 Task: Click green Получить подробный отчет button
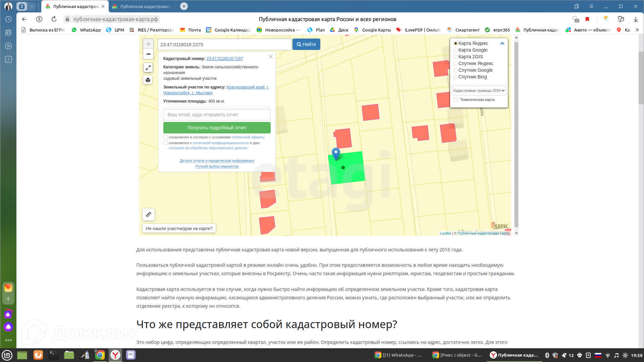pyautogui.click(x=217, y=128)
